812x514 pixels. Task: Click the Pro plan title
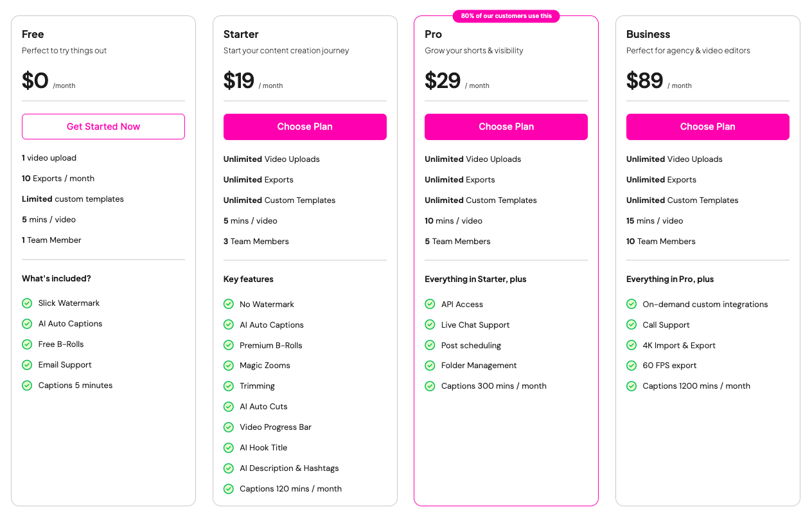(433, 34)
